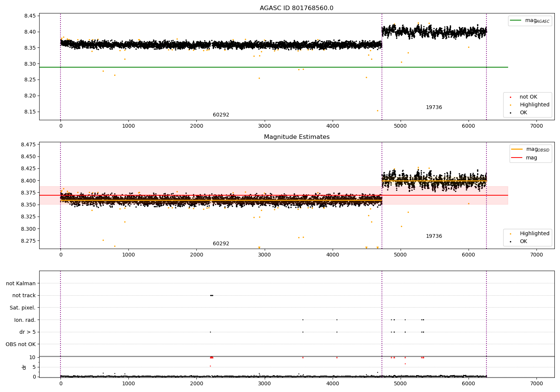Viewport: 560px width, 392px height.
Task: Click the 'OK' legend entry in the top plot
Action: tap(523, 113)
